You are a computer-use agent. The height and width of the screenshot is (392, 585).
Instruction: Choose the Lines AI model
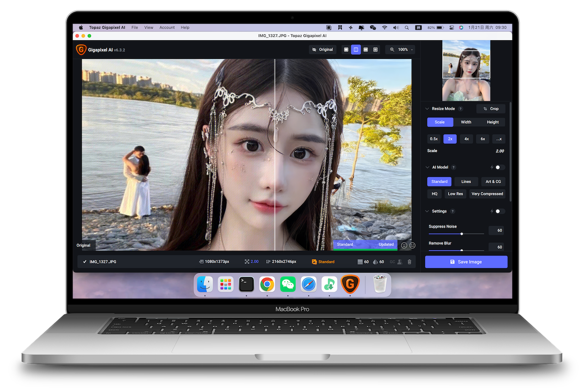(x=466, y=181)
